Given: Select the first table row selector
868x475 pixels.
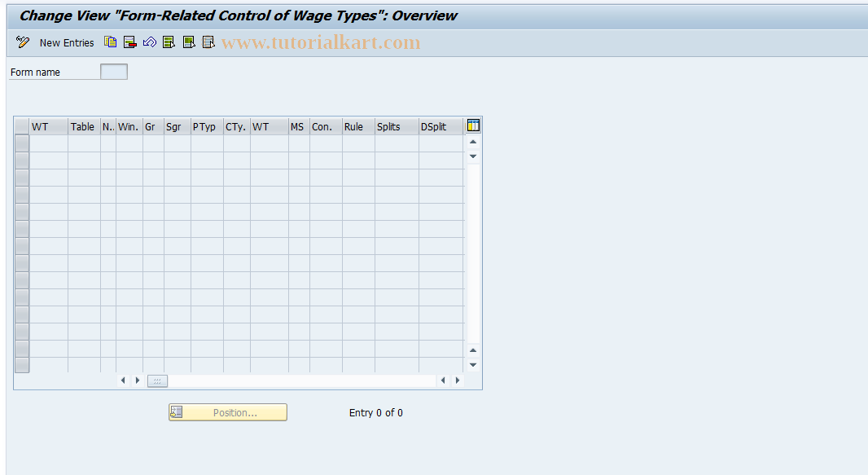Looking at the screenshot, I should tap(22, 143).
